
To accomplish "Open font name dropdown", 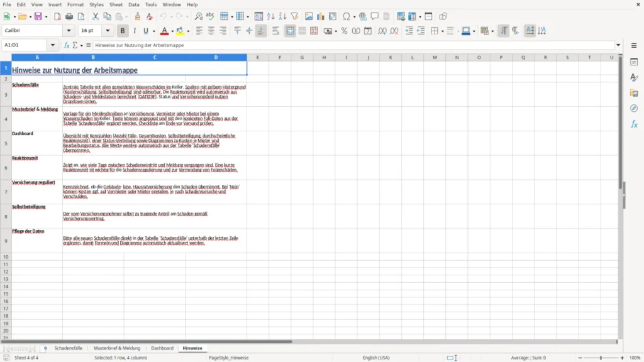I will coord(69,30).
